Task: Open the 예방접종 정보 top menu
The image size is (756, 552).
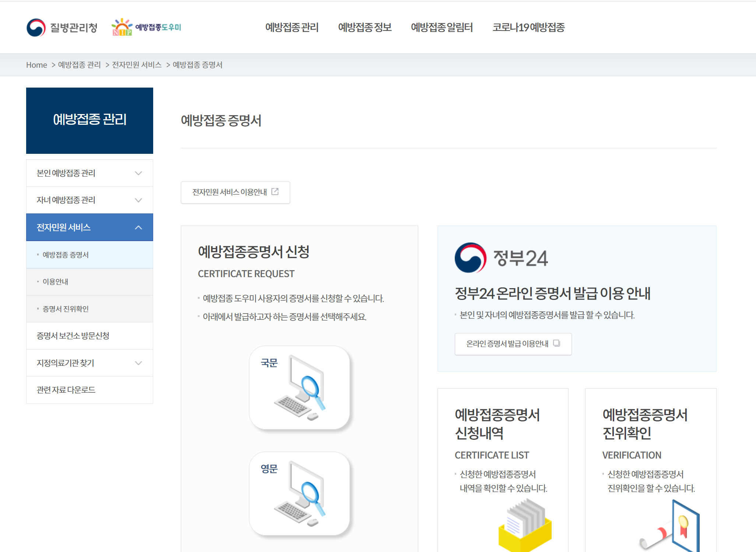Action: 365,27
